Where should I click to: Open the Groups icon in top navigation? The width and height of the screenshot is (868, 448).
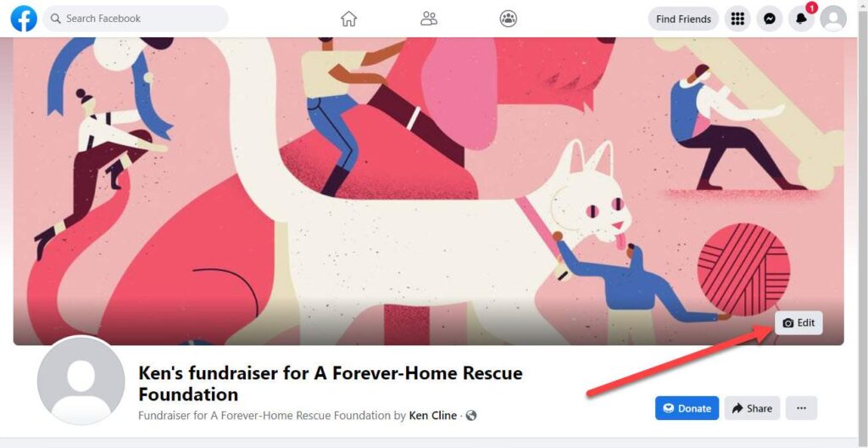(x=509, y=19)
